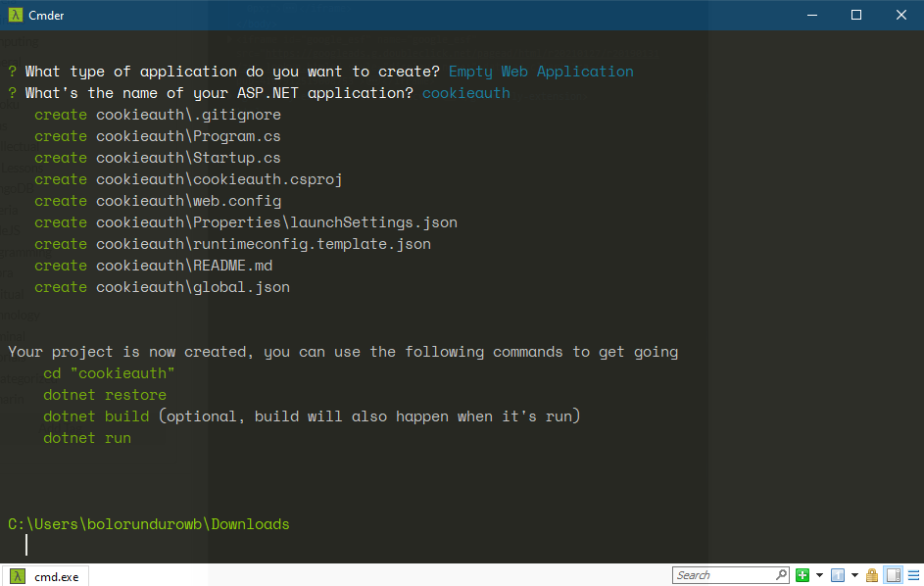924x586 pixels.
Task: Click the "dotnet build" command text
Action: tap(96, 416)
